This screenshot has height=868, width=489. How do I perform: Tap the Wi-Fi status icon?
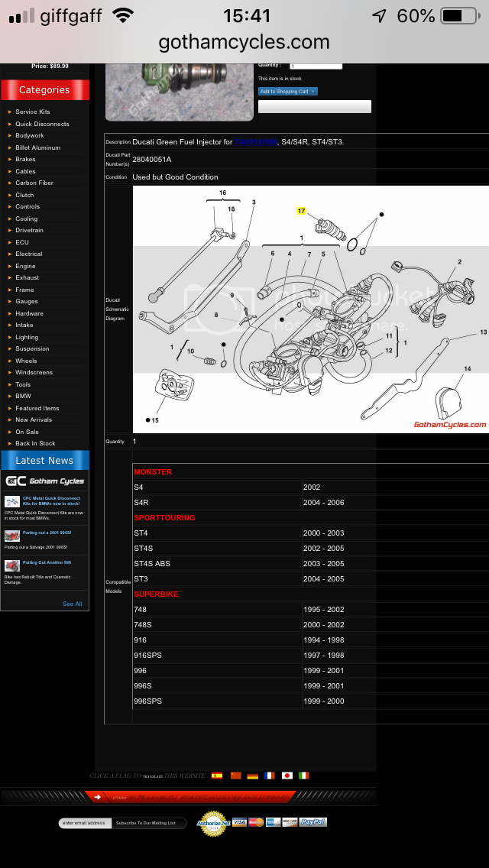122,15
